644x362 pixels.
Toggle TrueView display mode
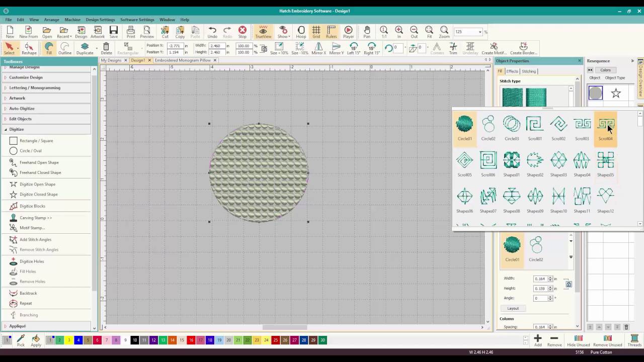[263, 32]
